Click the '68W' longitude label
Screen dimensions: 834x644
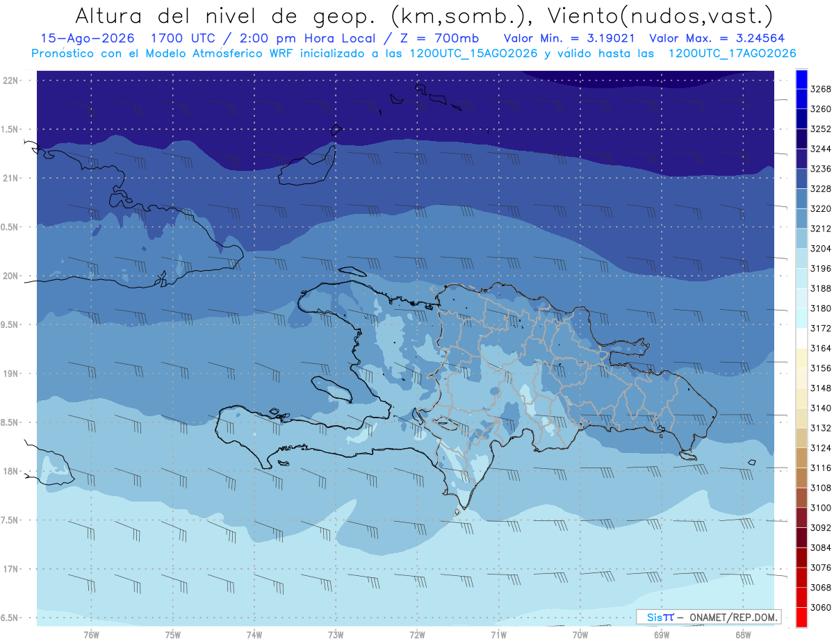pos(743,635)
